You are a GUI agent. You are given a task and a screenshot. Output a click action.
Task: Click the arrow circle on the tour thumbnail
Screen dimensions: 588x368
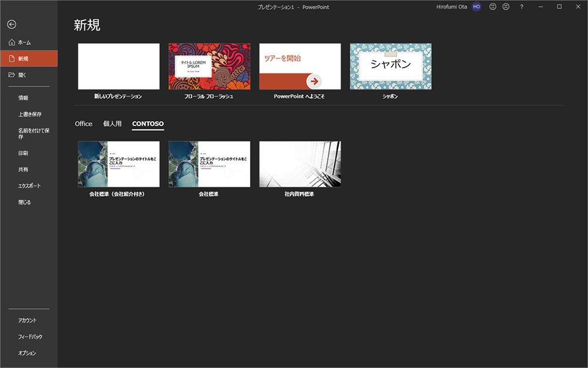(314, 81)
